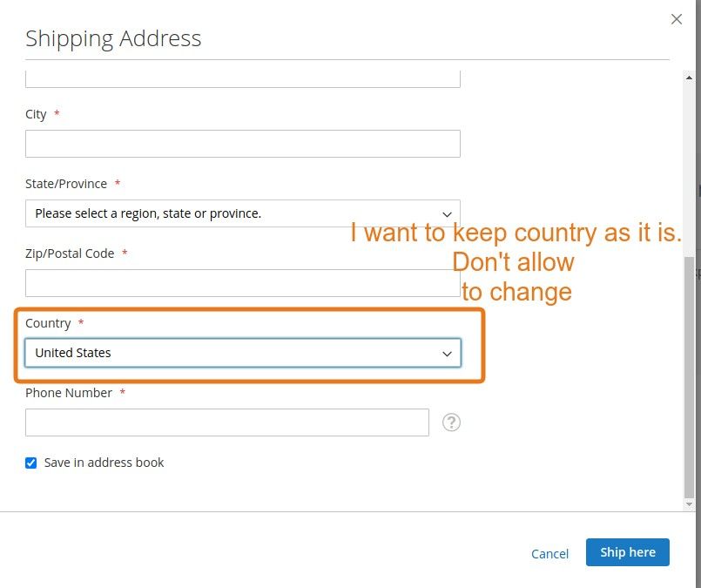Open the State/Province region dropdown
The height and width of the screenshot is (588, 701).
pos(242,213)
